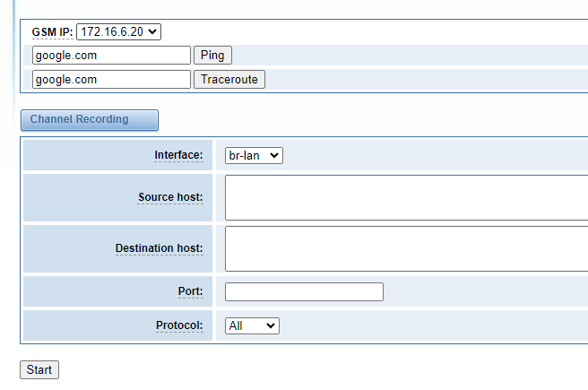Click inside the Destination host text area
Image resolution: width=588 pixels, height=390 pixels.
[407, 248]
